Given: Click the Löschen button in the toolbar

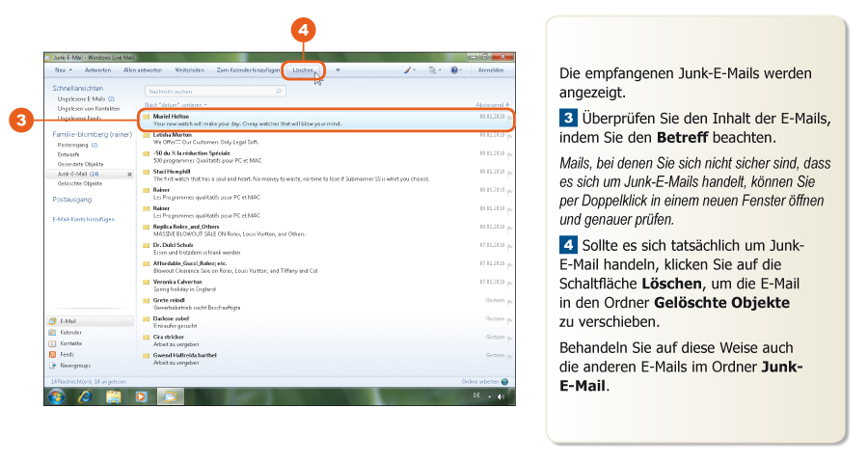Looking at the screenshot, I should point(303,70).
